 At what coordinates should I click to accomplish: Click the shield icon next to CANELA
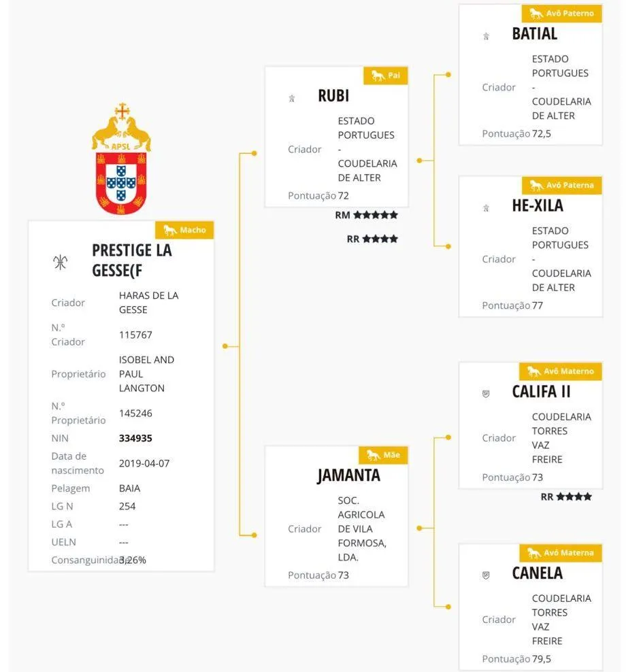pyautogui.click(x=486, y=575)
